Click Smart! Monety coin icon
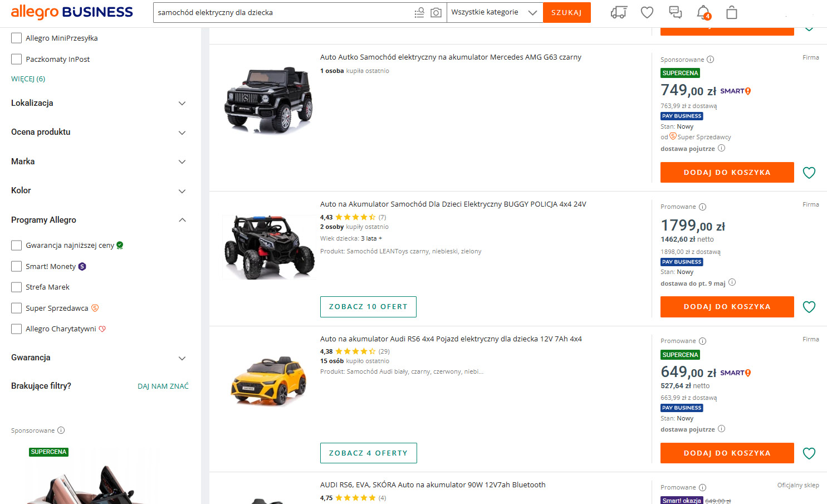Screen dimensions: 827x504 (82, 266)
